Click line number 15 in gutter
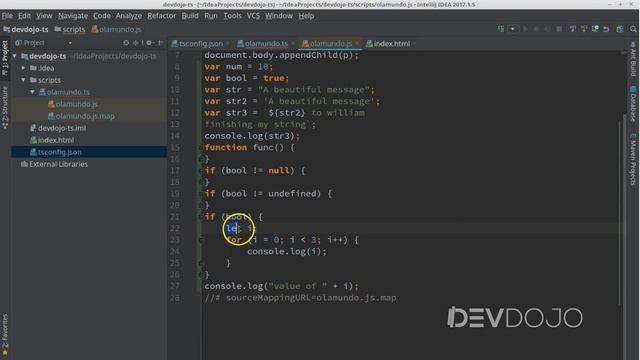The height and width of the screenshot is (360, 640). click(175, 148)
